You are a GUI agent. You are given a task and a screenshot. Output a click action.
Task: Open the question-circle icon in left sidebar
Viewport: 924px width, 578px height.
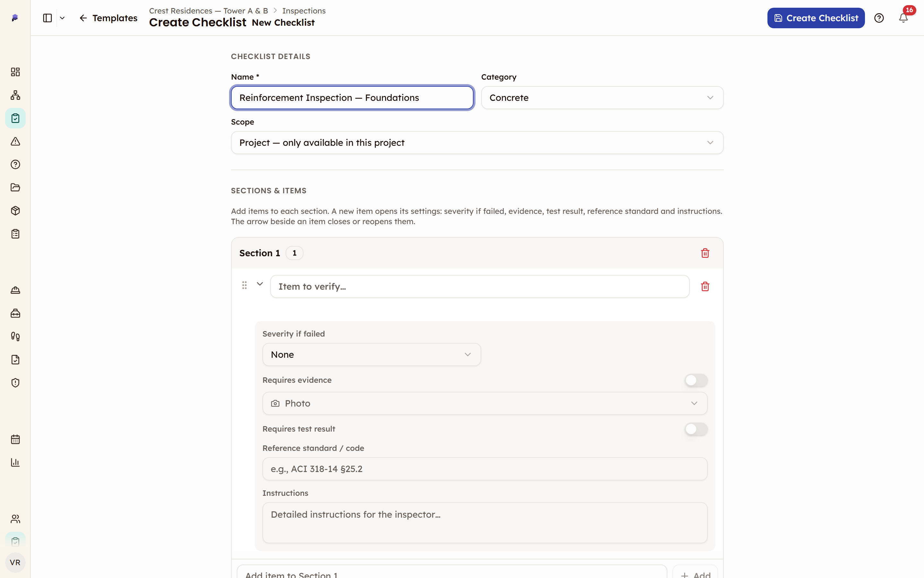click(15, 164)
